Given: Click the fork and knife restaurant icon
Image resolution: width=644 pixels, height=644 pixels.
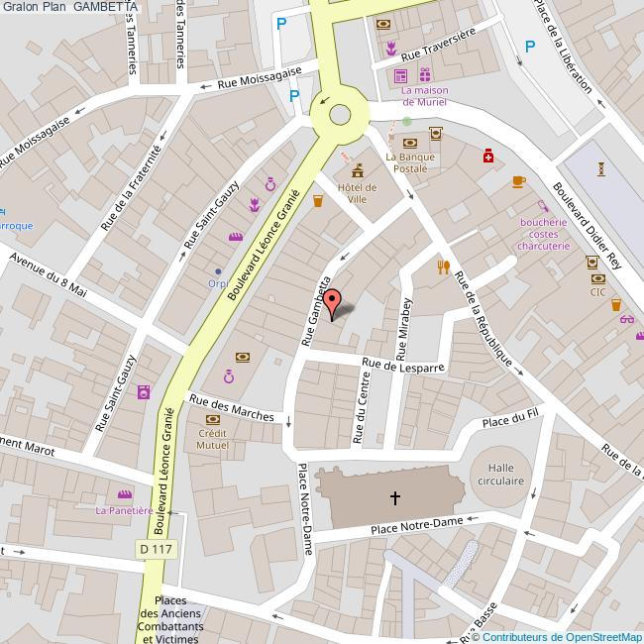Looking at the screenshot, I should pos(444,267).
